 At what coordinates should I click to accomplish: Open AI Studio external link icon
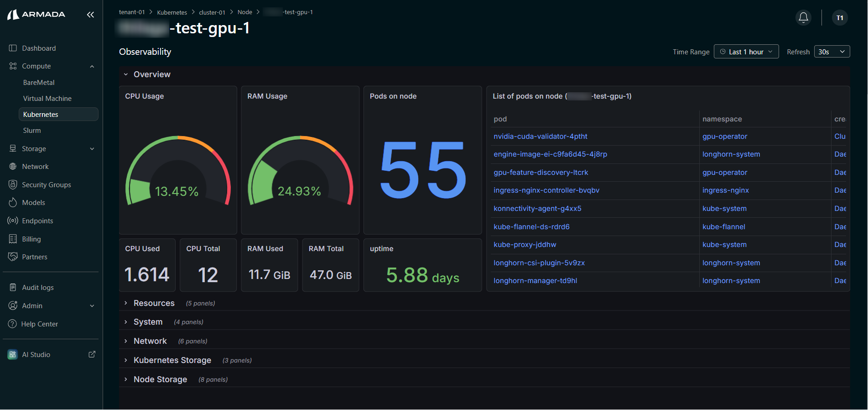click(92, 354)
